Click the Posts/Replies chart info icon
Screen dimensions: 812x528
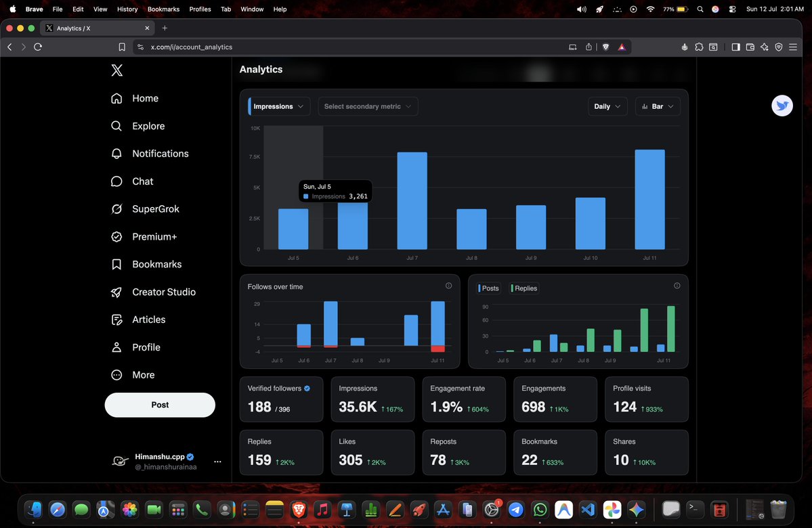pyautogui.click(x=677, y=286)
